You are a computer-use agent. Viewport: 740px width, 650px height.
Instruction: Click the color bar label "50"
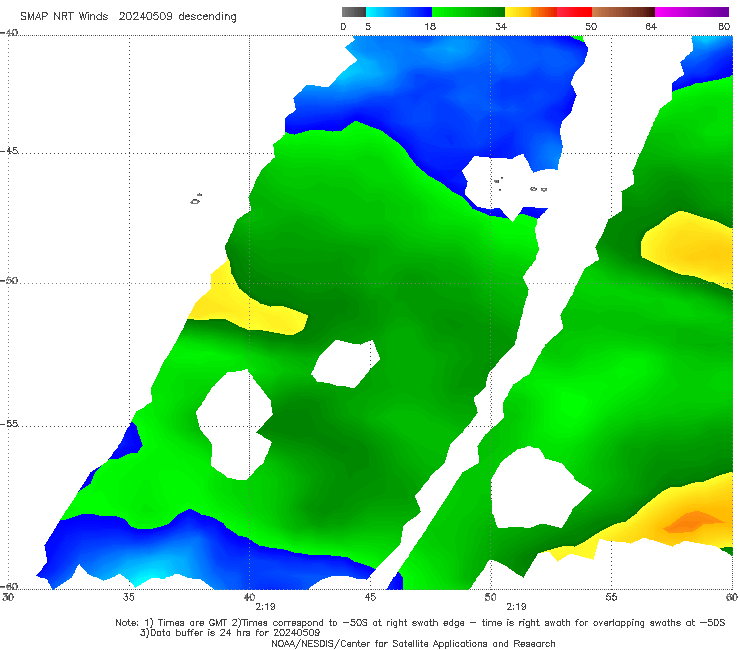(591, 27)
